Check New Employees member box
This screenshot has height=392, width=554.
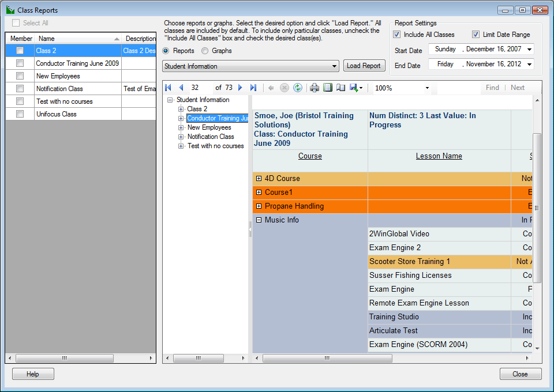(x=20, y=76)
